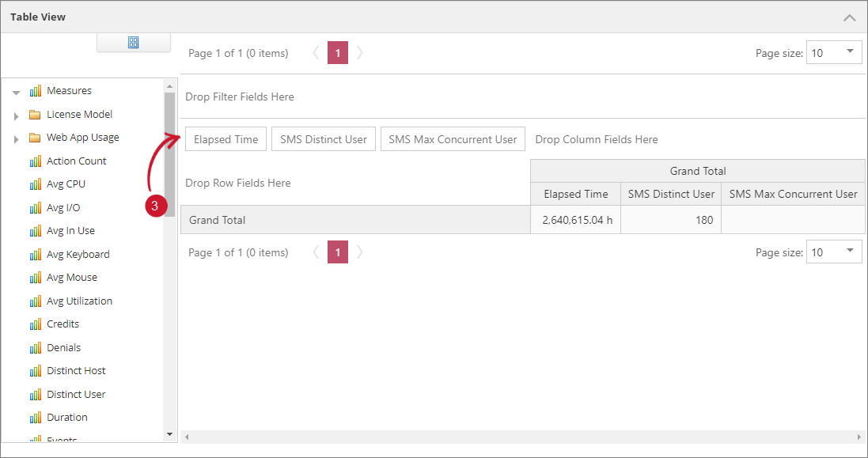
Task: Click the SMS Max Concurrent User field
Action: [453, 139]
